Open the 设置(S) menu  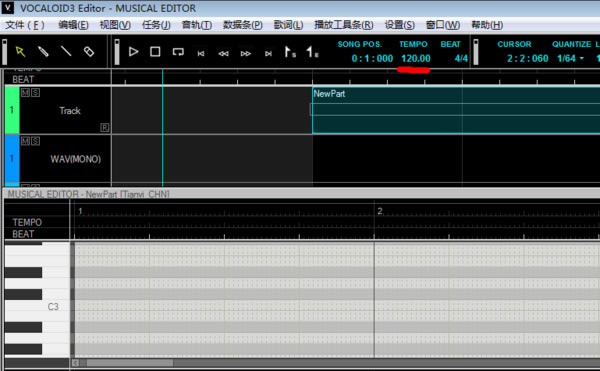(x=399, y=25)
